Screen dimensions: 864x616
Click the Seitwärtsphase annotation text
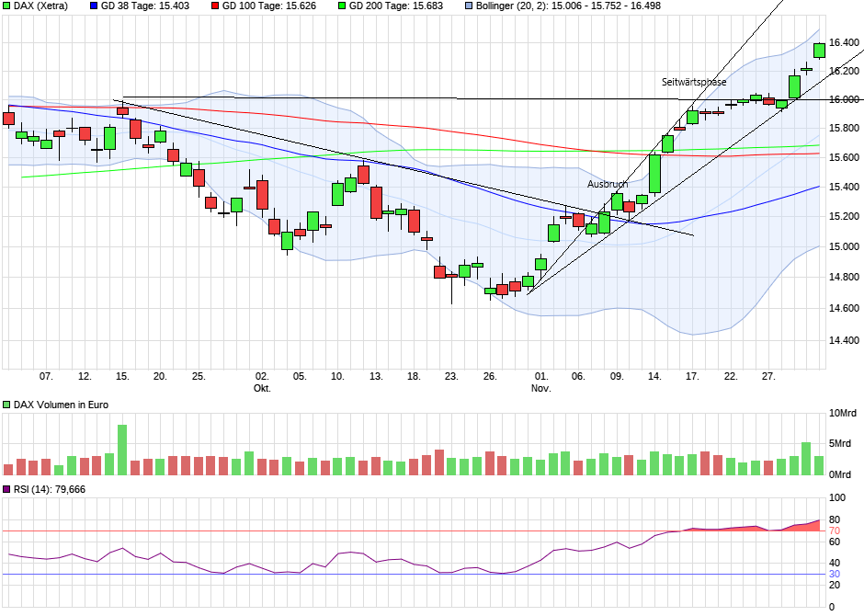point(694,81)
